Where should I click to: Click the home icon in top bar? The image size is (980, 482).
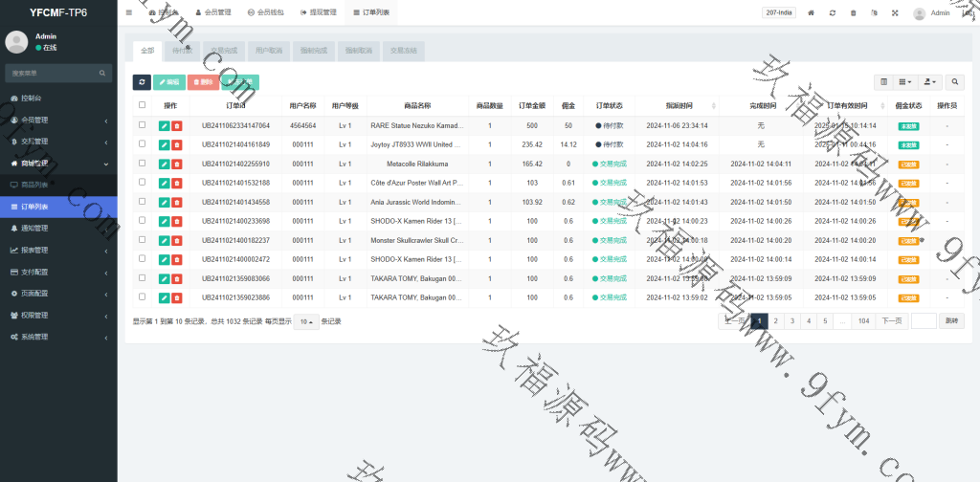click(812, 13)
